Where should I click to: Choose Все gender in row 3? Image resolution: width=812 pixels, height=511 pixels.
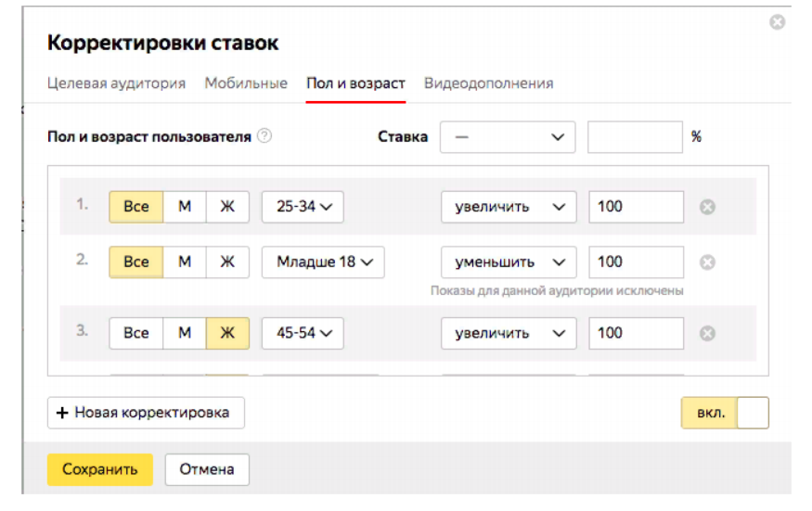pyautogui.click(x=136, y=334)
